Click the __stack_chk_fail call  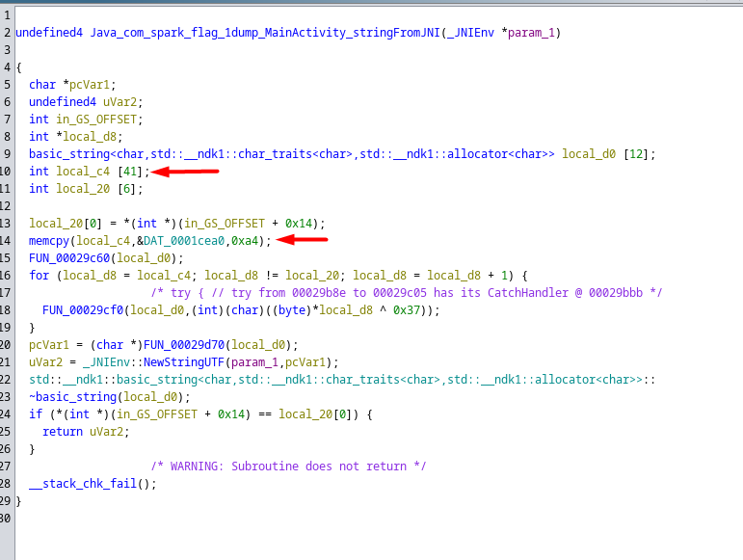[x=83, y=484]
